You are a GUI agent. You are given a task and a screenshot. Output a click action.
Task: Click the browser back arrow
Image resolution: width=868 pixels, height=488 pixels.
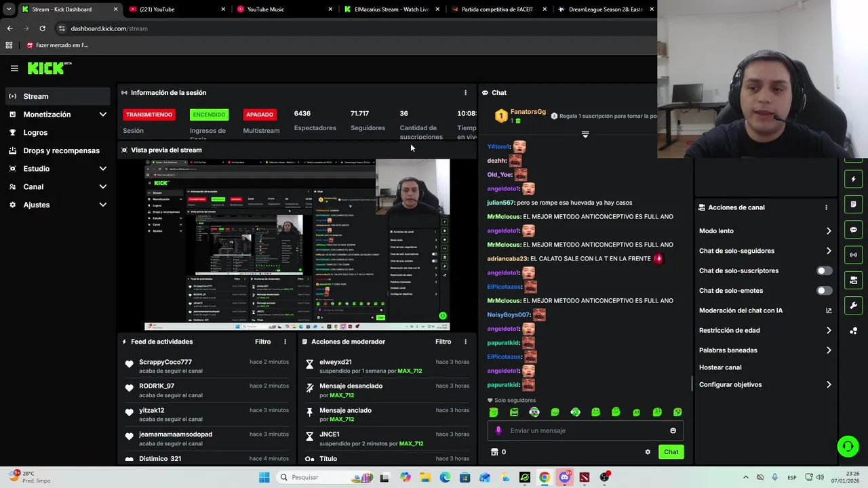point(9,28)
